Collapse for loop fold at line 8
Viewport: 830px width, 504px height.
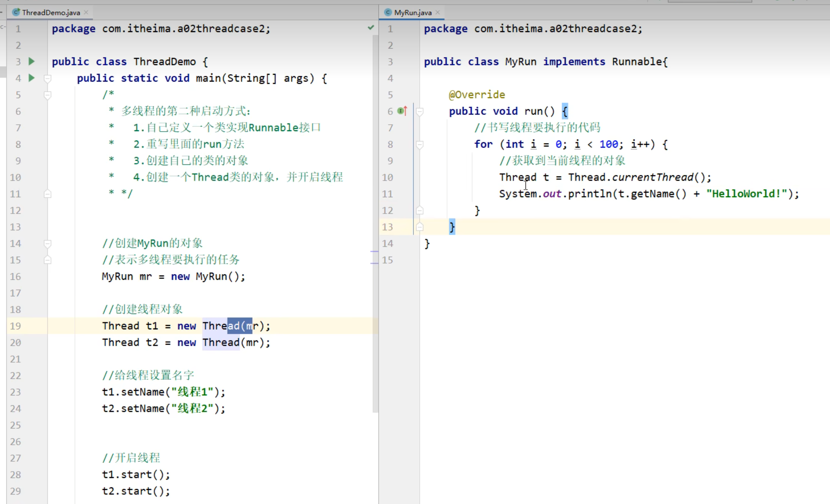(x=420, y=145)
